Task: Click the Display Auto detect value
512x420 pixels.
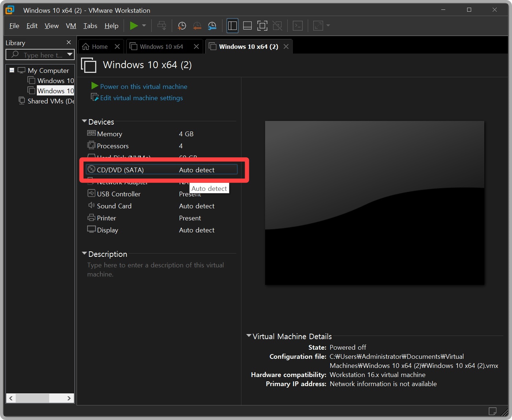Action: pyautogui.click(x=197, y=230)
